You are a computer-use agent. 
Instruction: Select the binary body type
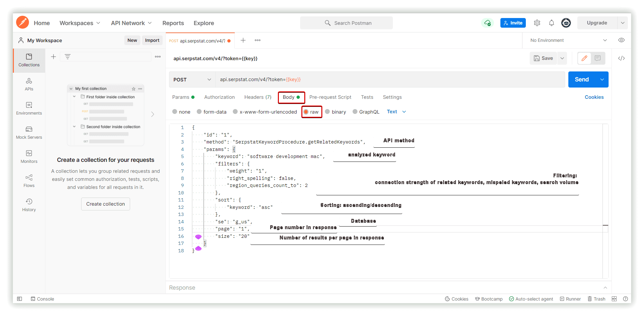[336, 112]
